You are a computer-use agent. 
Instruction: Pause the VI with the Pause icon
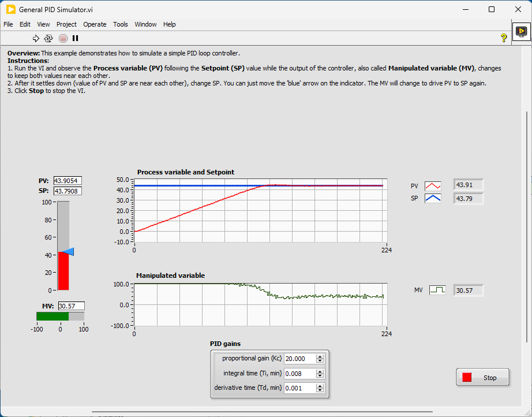[x=75, y=38]
